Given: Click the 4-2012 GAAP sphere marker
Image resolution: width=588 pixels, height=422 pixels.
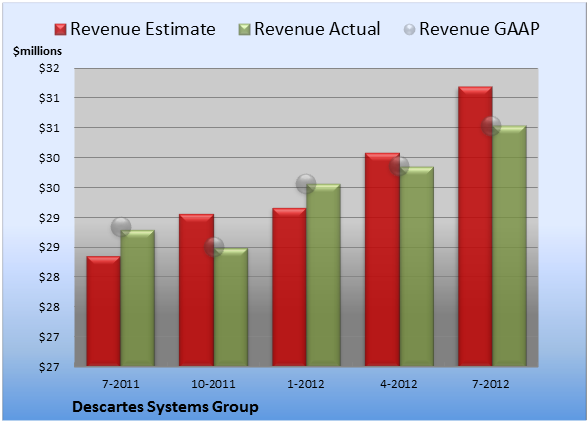Looking at the screenshot, I should tap(399, 166).
